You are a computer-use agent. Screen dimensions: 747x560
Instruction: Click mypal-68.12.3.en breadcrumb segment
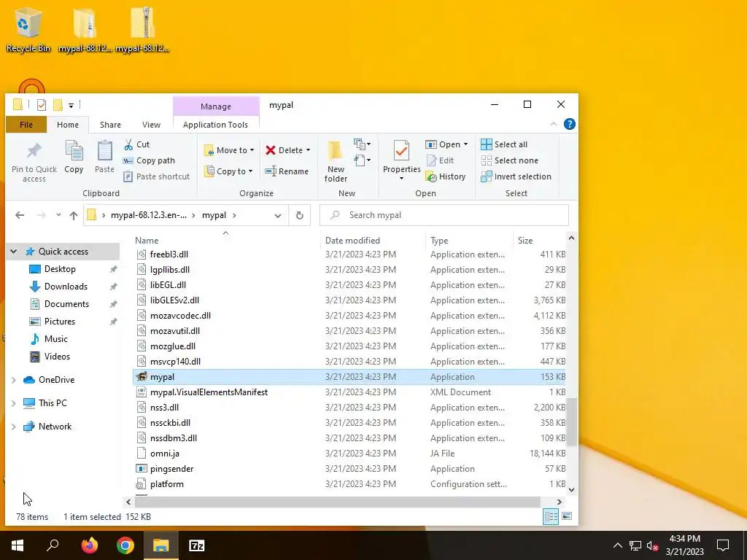pyautogui.click(x=149, y=215)
